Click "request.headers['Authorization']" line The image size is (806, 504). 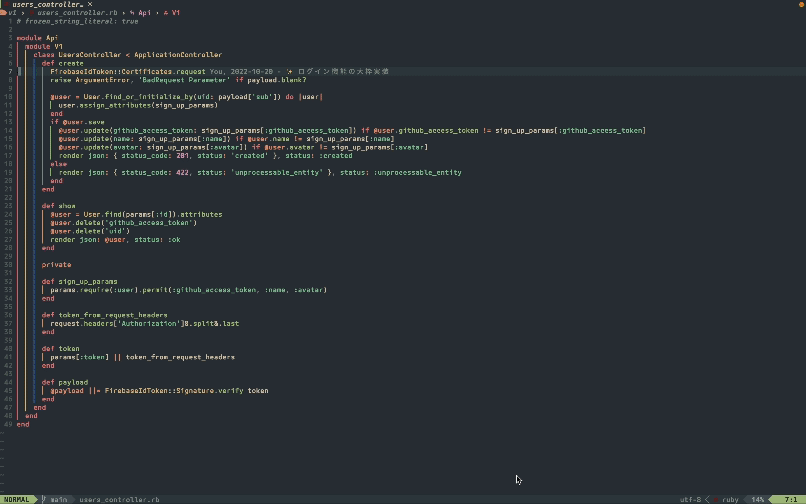click(x=144, y=324)
